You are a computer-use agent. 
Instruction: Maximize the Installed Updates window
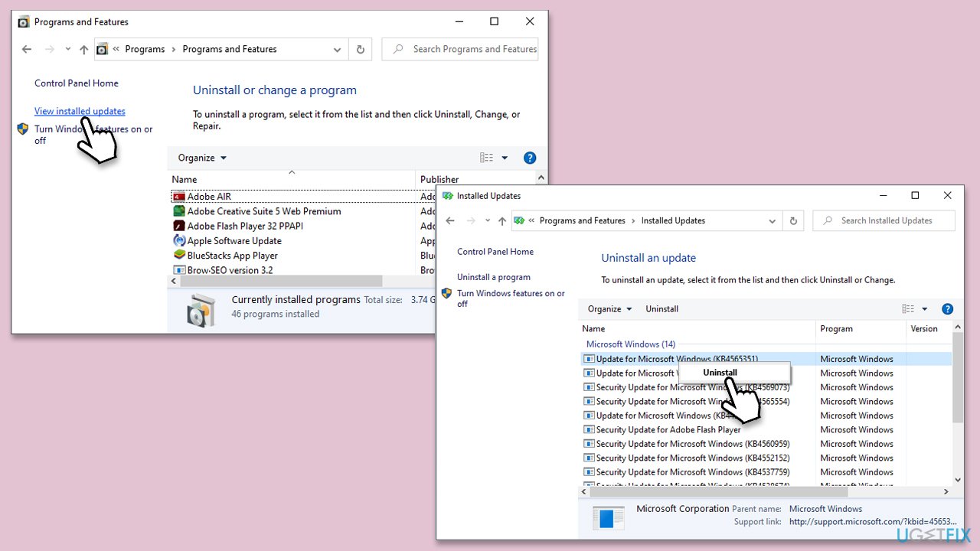(915, 196)
